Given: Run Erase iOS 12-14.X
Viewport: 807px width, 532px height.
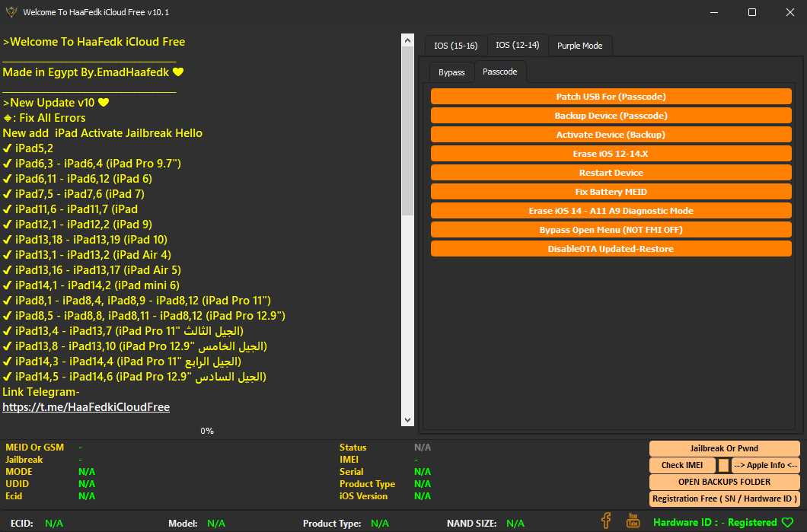Looking at the screenshot, I should coord(611,154).
